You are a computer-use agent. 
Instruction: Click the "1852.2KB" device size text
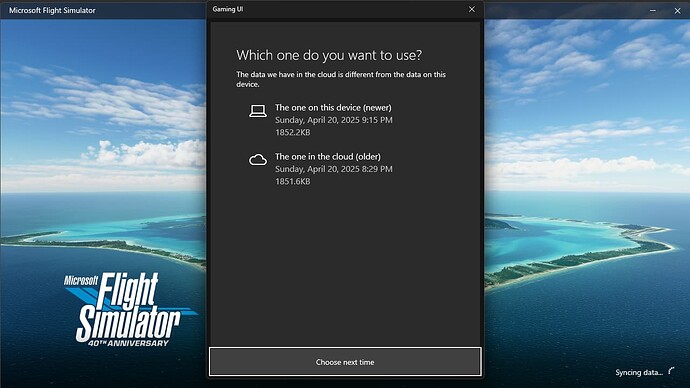tap(293, 132)
